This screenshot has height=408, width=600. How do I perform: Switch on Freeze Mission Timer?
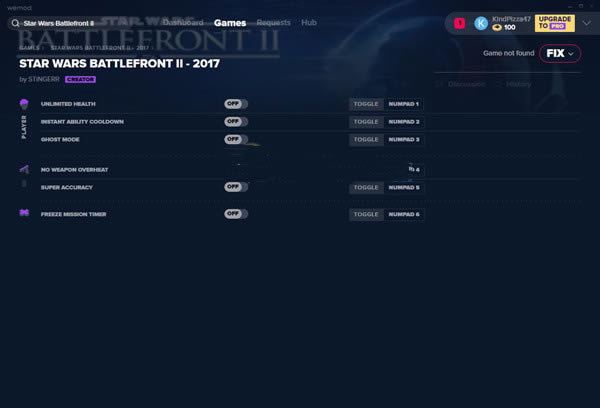coord(236,214)
